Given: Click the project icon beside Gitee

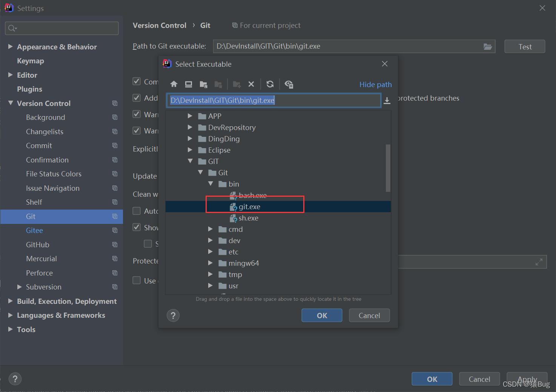Looking at the screenshot, I should click(x=115, y=230).
